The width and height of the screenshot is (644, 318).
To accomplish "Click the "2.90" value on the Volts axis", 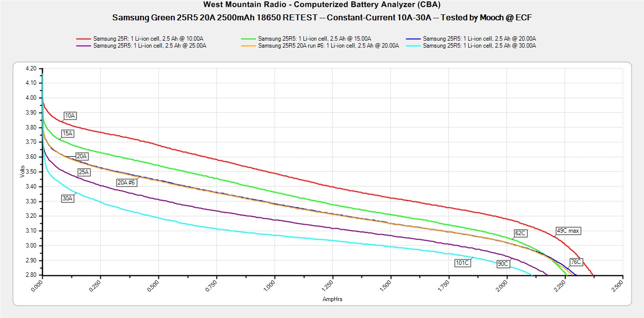I will pos(30,260).
